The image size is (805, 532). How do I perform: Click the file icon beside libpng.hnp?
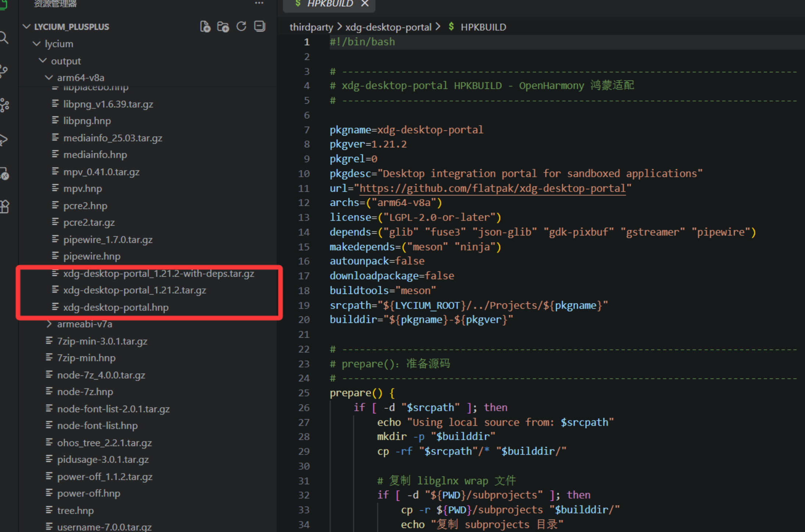point(55,121)
